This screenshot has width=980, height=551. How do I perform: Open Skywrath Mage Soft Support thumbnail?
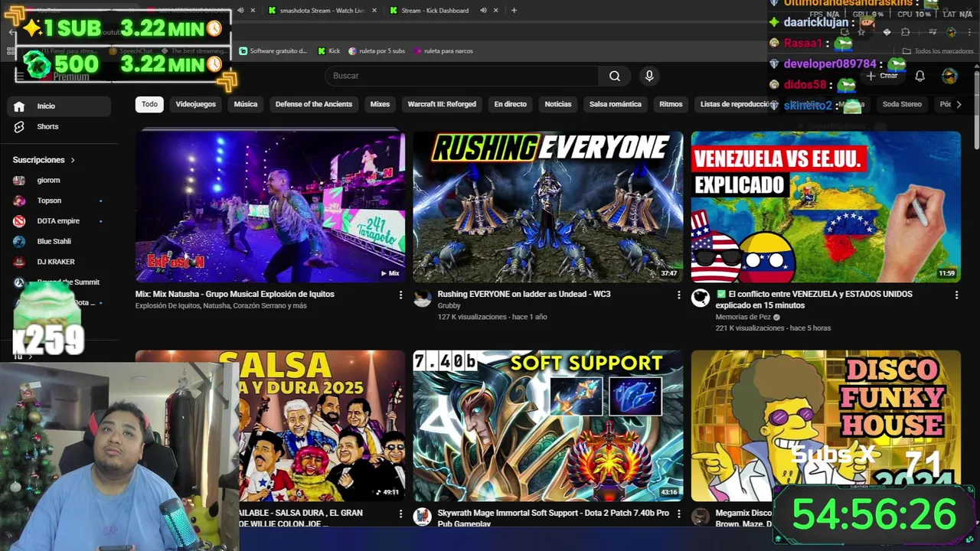coord(548,426)
